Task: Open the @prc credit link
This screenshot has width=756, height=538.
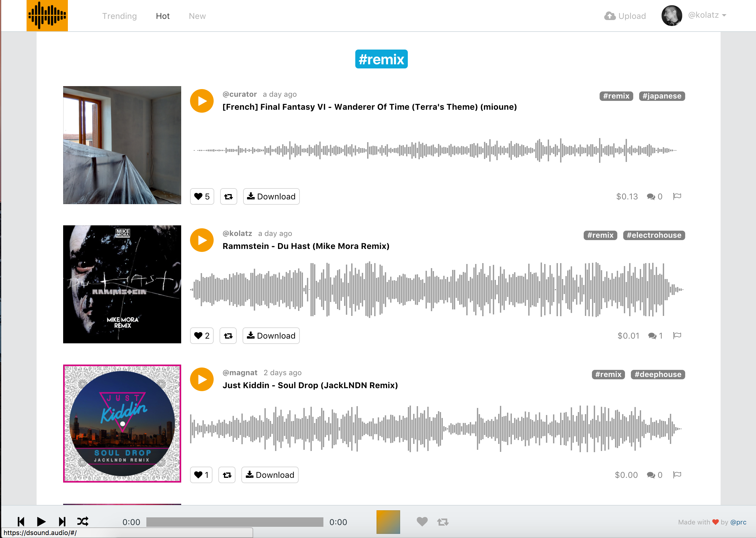Action: (x=738, y=522)
